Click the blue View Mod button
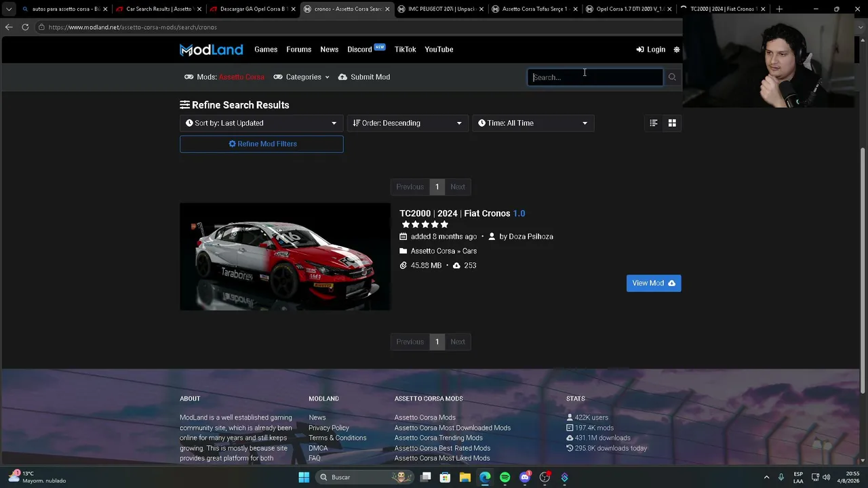 pos(654,283)
